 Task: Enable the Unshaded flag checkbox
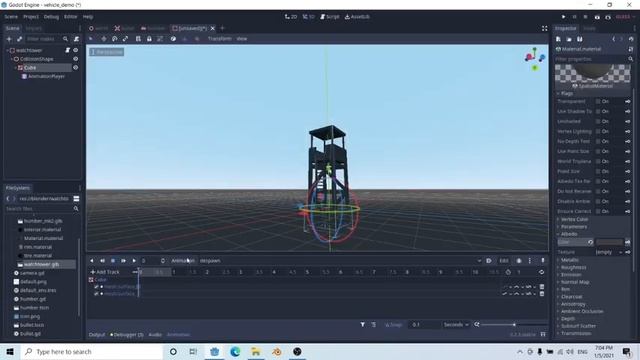pos(598,122)
